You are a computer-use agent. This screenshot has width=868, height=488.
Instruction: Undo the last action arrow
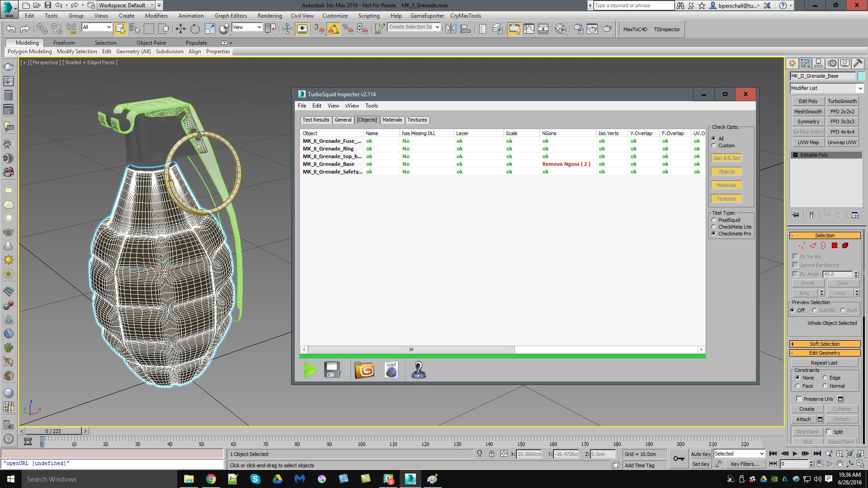[10, 29]
